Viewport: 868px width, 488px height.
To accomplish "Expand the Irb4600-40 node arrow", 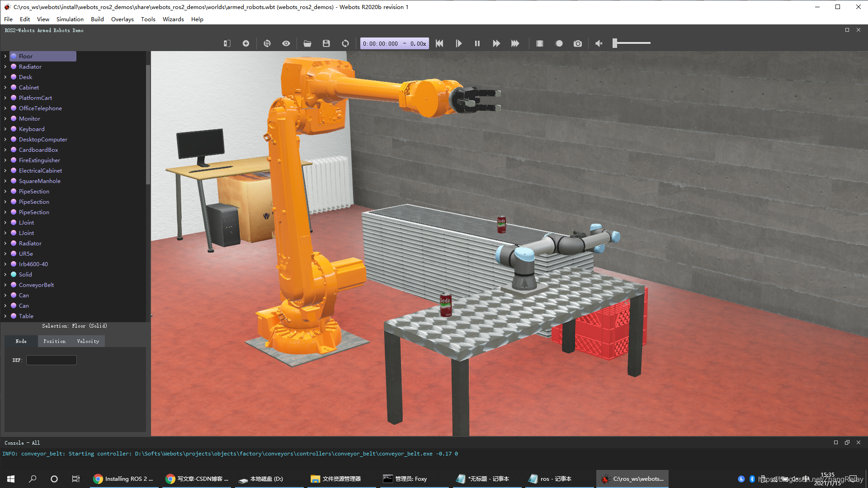I will 5,264.
